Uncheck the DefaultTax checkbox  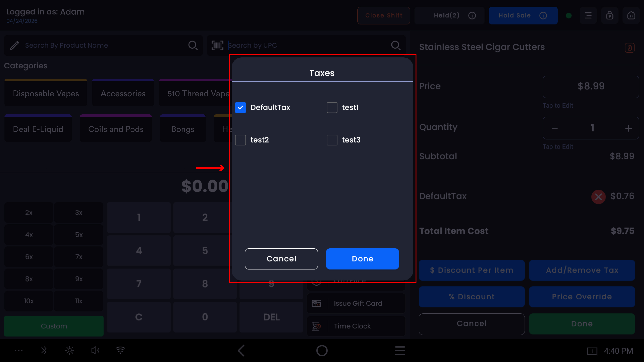[x=240, y=107]
